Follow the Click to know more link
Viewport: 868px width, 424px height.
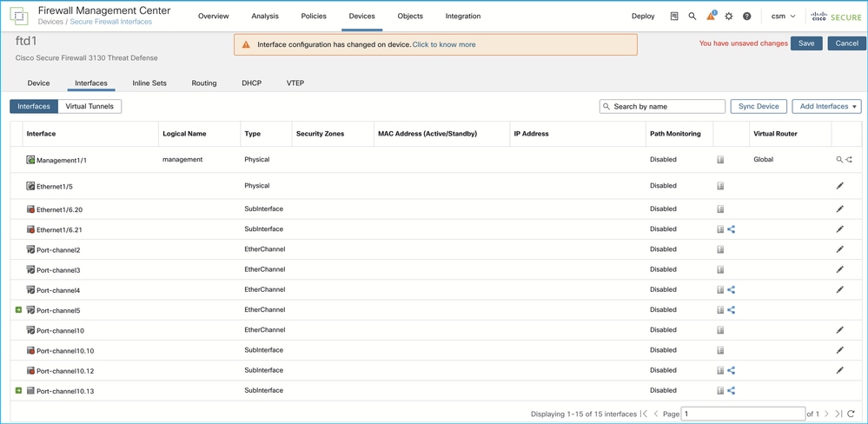pyautogui.click(x=444, y=44)
